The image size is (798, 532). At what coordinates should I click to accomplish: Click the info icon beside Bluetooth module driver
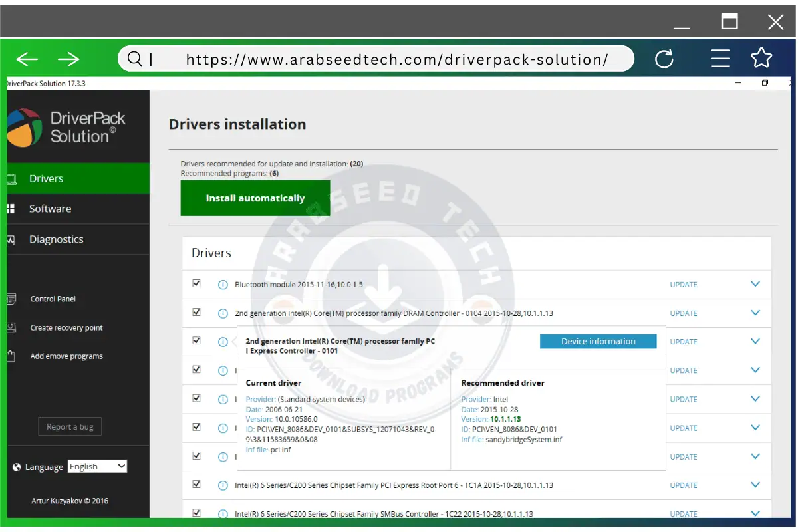point(222,284)
